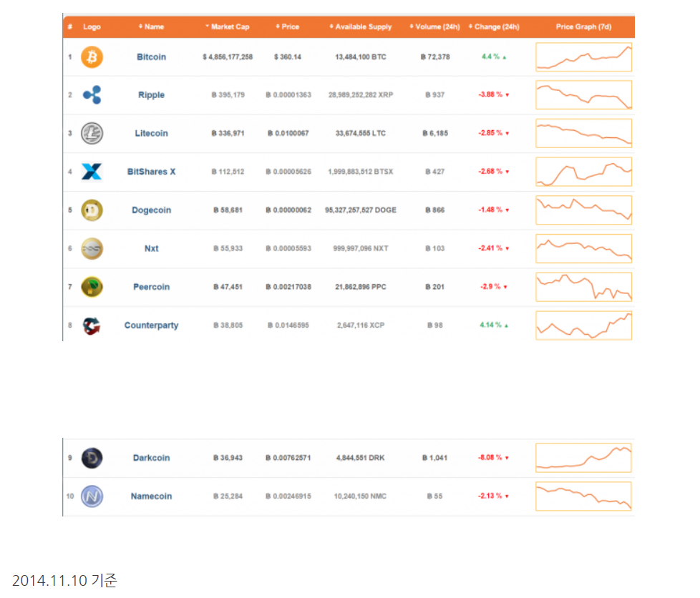
Task: Sort table by Available Supply column
Action: pos(360,26)
